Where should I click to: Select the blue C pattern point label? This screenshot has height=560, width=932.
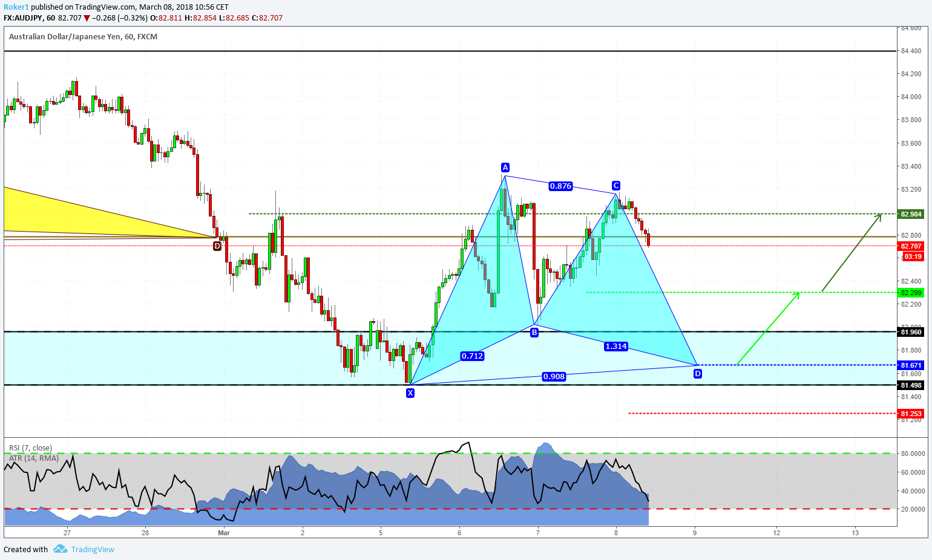[x=615, y=186]
